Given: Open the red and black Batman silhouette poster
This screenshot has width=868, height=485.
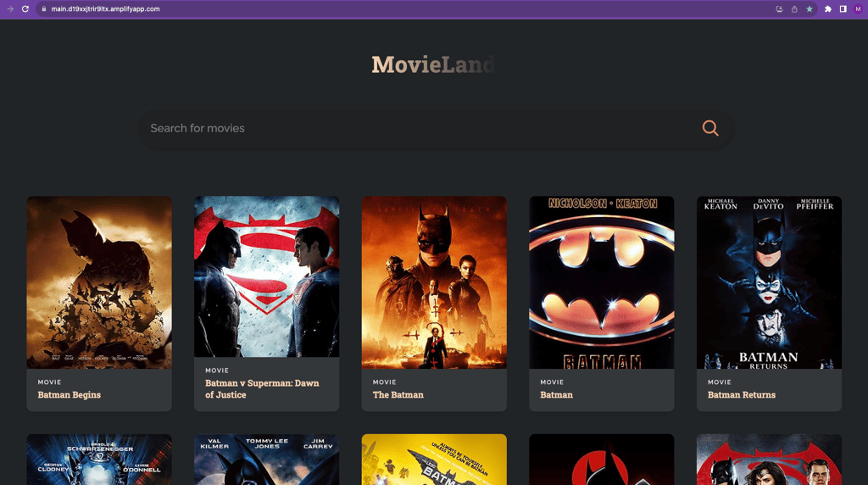Looking at the screenshot, I should click(x=601, y=460).
